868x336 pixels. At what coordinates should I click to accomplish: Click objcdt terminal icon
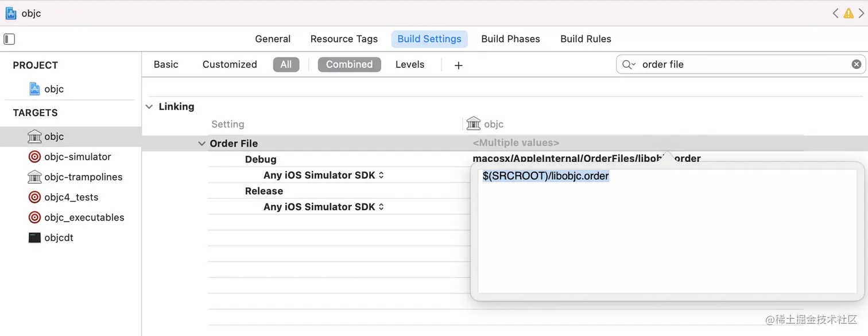pos(34,237)
